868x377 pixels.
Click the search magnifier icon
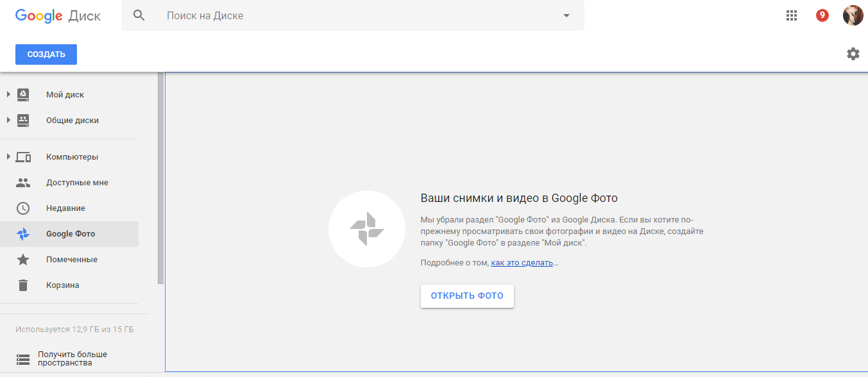pyautogui.click(x=139, y=15)
